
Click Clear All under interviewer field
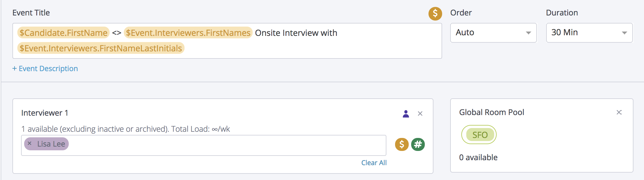374,163
